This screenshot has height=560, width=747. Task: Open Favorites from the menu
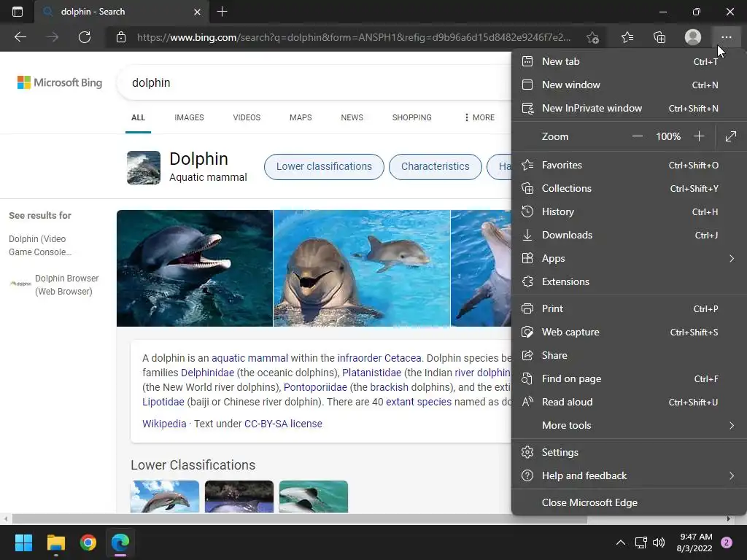[x=629, y=166]
